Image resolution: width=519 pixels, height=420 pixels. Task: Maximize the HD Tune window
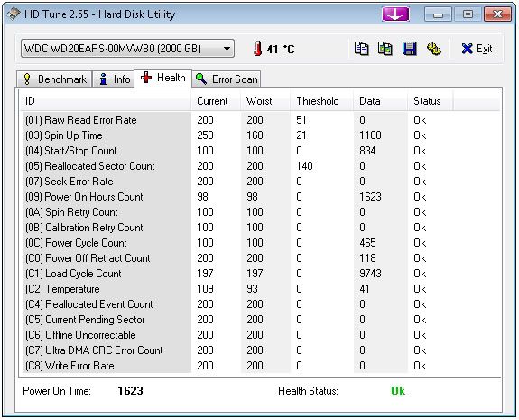coord(468,14)
